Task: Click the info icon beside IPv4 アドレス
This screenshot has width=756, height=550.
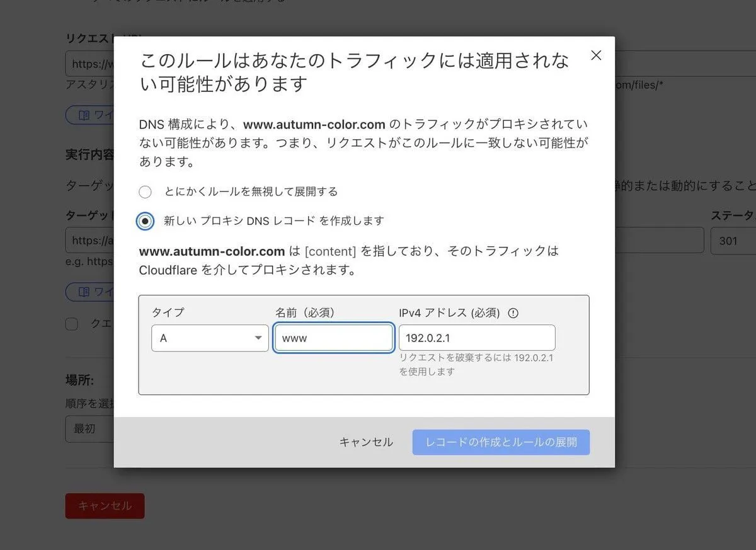Action: click(x=513, y=313)
